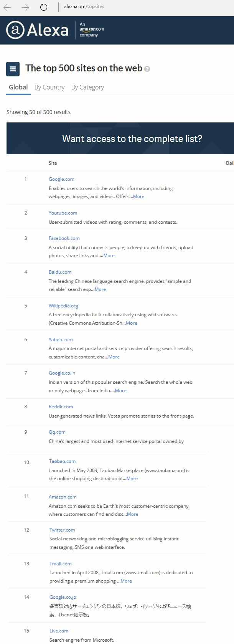
Task: Click the Amazon company logo
Action: click(91, 30)
